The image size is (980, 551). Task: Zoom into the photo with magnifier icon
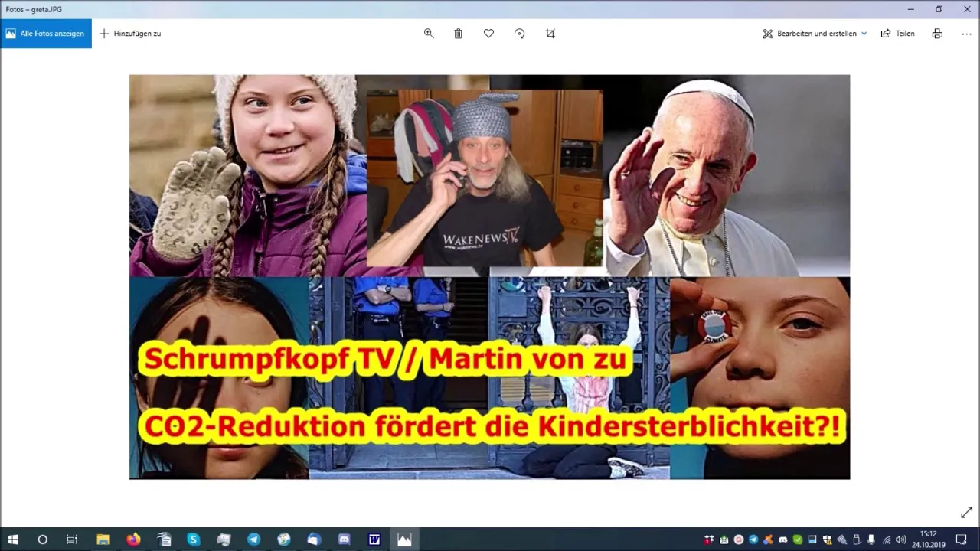pos(429,34)
